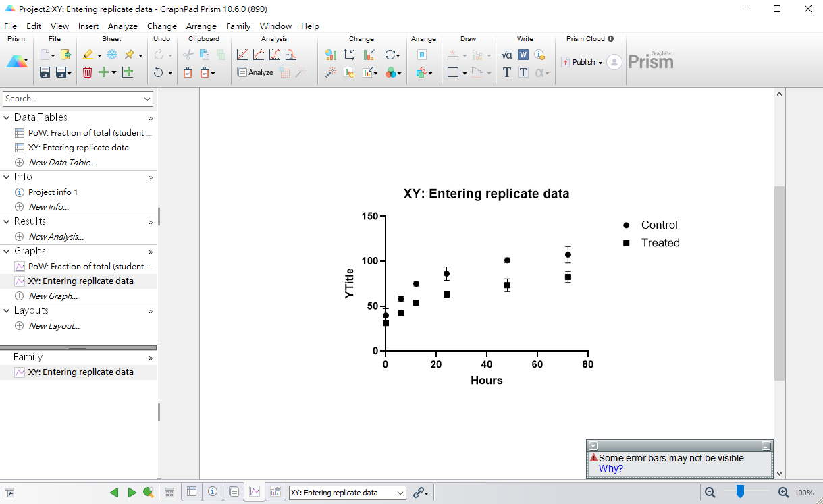Open the Analyze menu

[x=123, y=26]
